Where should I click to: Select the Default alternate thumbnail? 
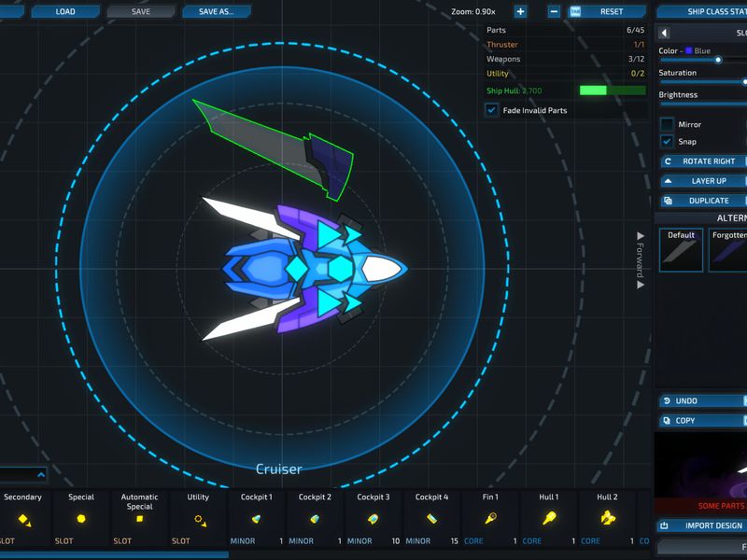[682, 250]
